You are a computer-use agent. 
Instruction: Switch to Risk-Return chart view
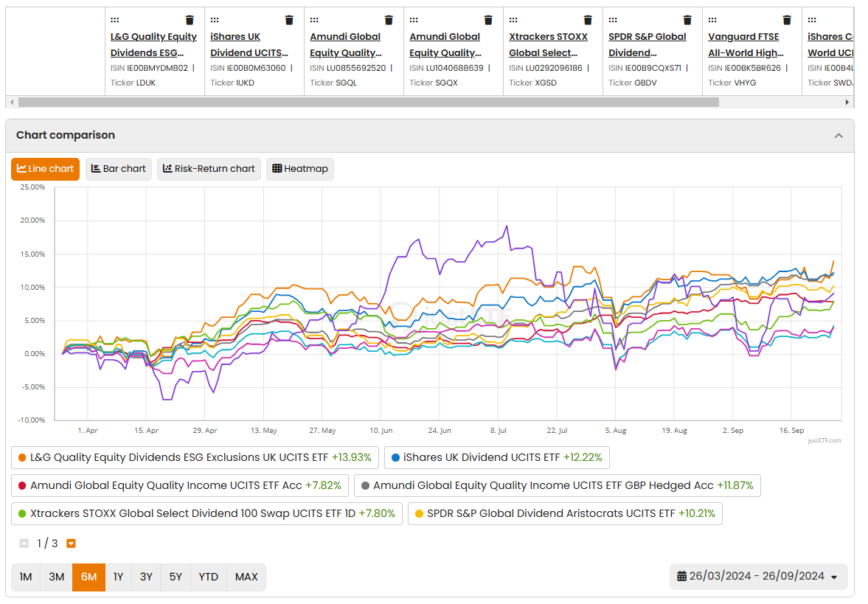click(209, 169)
